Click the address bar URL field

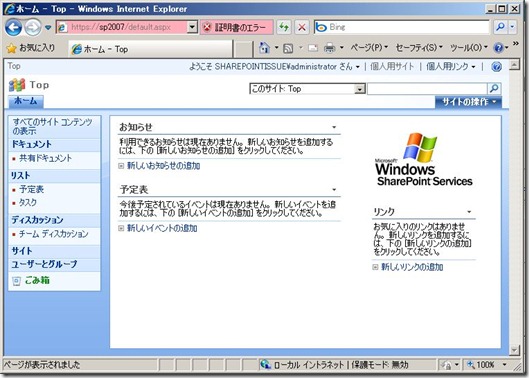coord(122,27)
